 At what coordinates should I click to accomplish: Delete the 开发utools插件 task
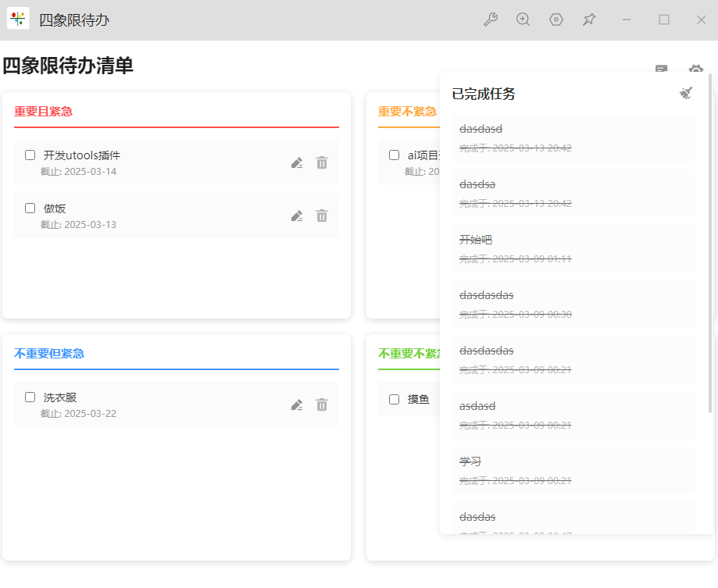tap(322, 163)
